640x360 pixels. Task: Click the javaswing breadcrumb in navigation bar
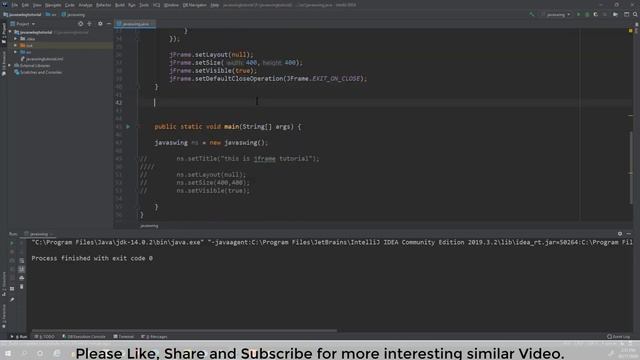[73, 15]
